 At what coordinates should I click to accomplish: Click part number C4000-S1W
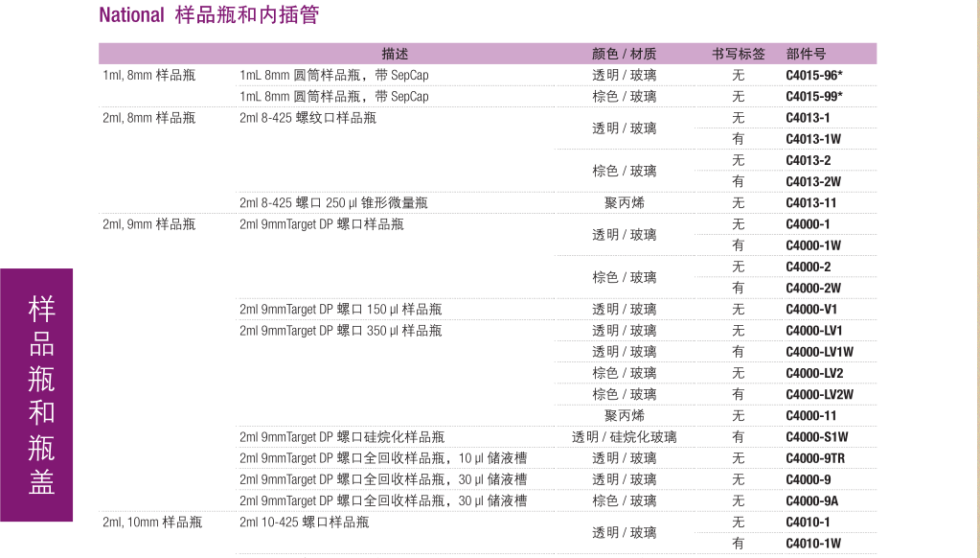pos(817,436)
